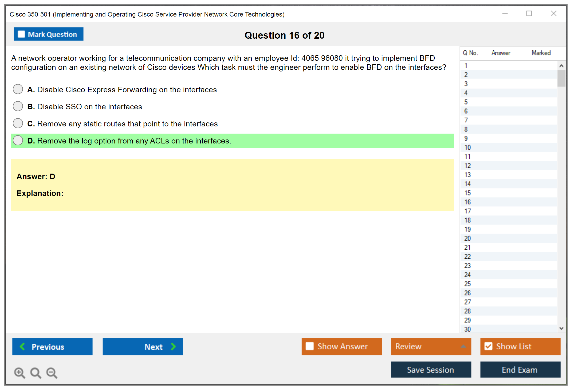
Task: Jump to question 20 in the list
Action: [x=467, y=238]
